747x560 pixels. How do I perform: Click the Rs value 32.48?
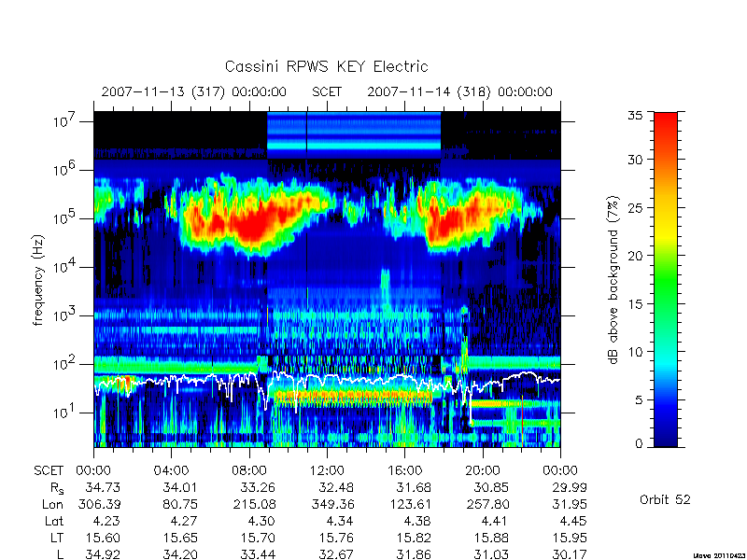tap(335, 487)
